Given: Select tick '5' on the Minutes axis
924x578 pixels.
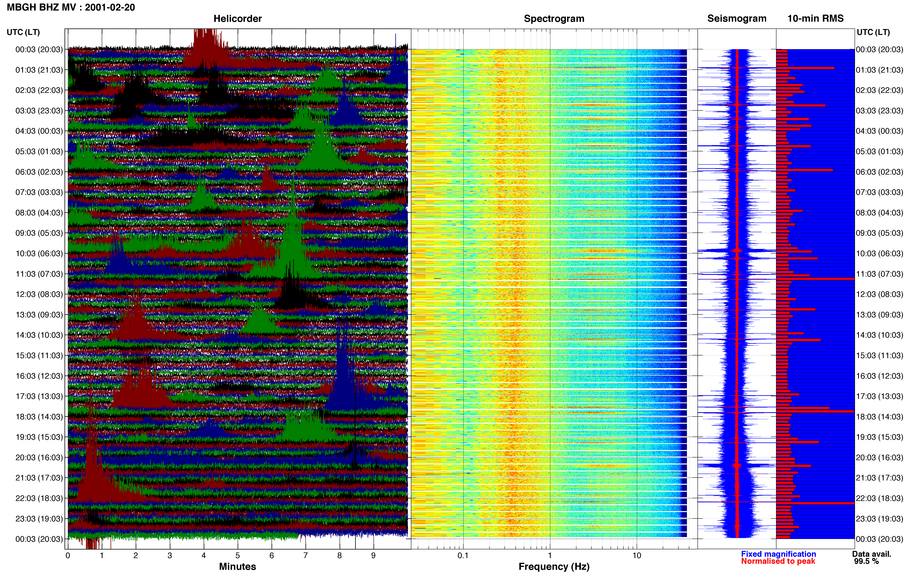Looking at the screenshot, I should [x=238, y=555].
